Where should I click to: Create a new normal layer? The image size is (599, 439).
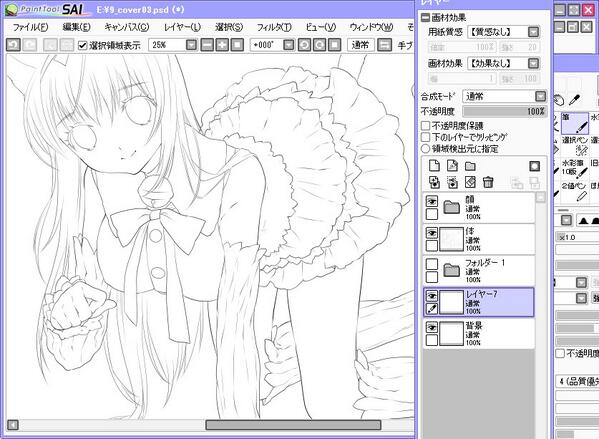pyautogui.click(x=434, y=166)
